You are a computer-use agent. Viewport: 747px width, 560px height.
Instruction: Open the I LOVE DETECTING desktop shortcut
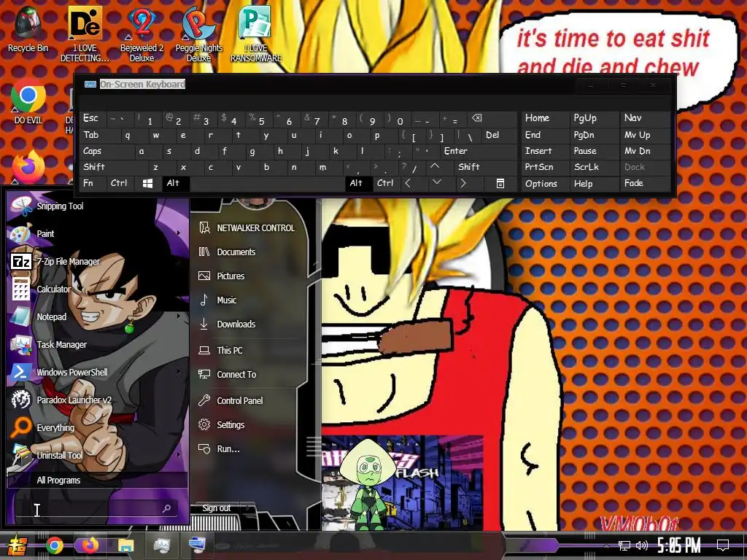point(85,34)
